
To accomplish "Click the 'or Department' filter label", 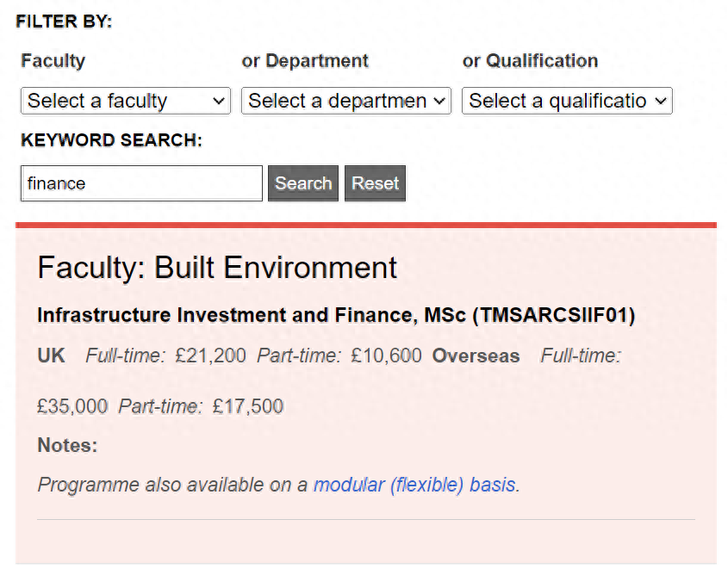I will (x=305, y=61).
